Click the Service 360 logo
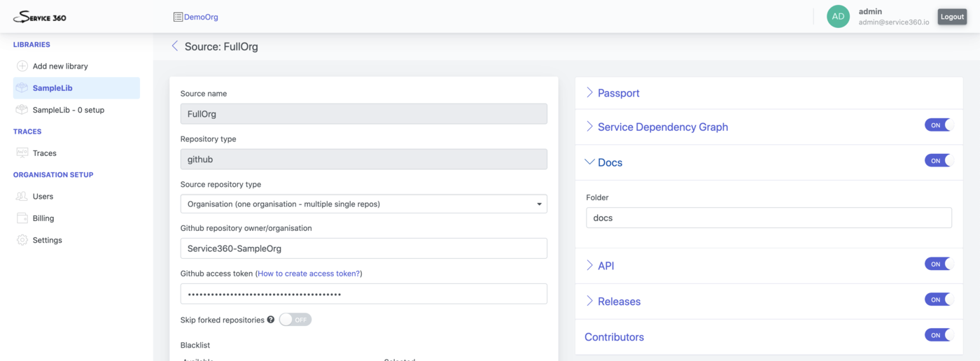The image size is (980, 361). tap(40, 17)
